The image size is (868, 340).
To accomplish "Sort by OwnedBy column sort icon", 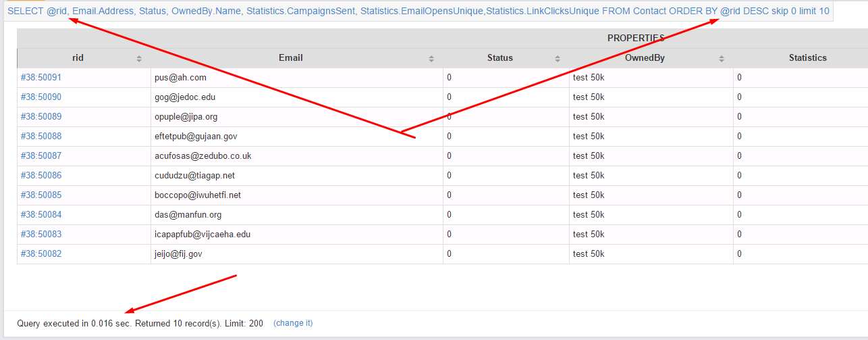I will coord(722,58).
